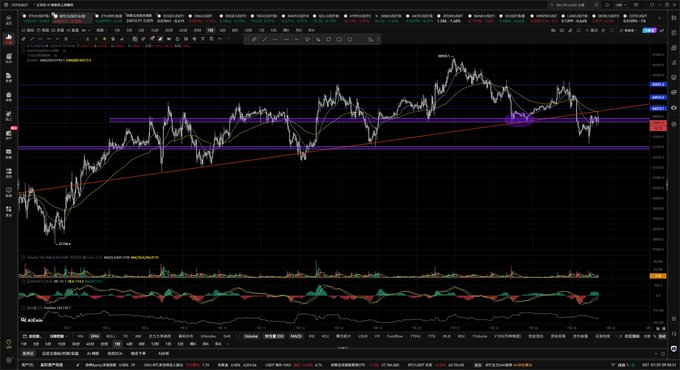Click the trash delete-drawings icon
The width and height of the screenshot is (680, 370).
(x=211, y=39)
